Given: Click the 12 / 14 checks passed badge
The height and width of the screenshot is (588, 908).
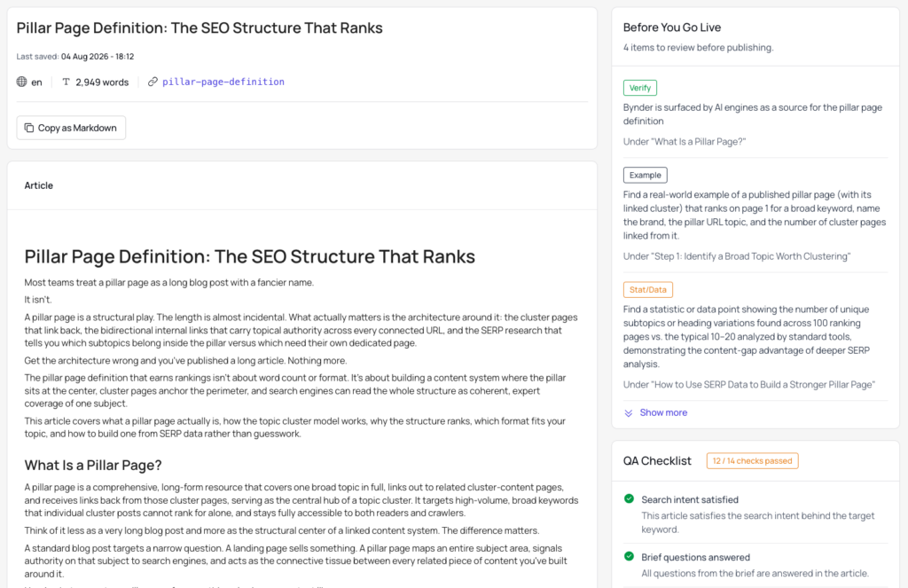Looking at the screenshot, I should pos(752,461).
